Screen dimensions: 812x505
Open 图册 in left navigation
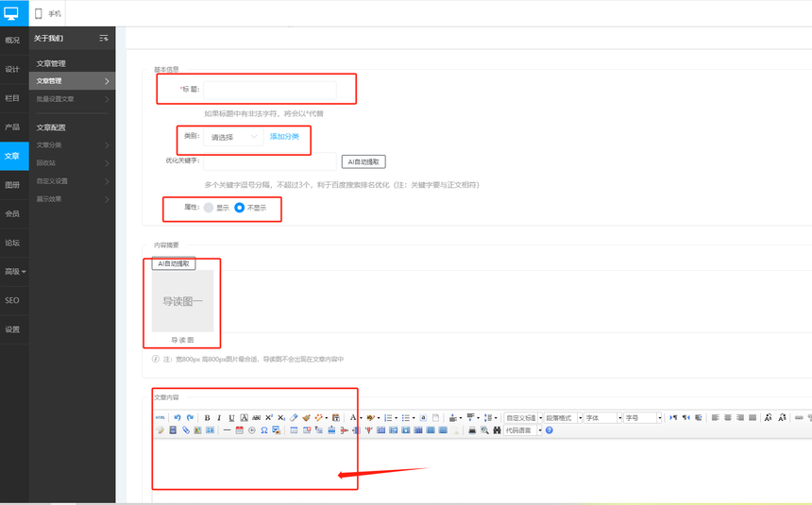(12, 185)
